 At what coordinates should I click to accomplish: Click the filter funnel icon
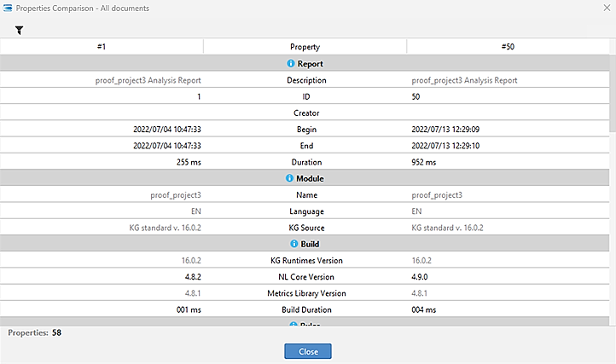[x=19, y=30]
